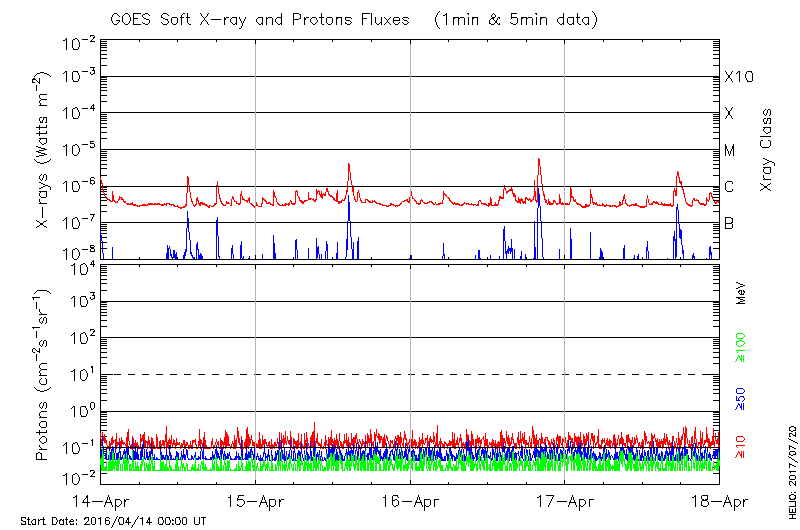Click the vertical Xray Class axis label
The width and height of the screenshot is (800, 530).
(x=766, y=150)
